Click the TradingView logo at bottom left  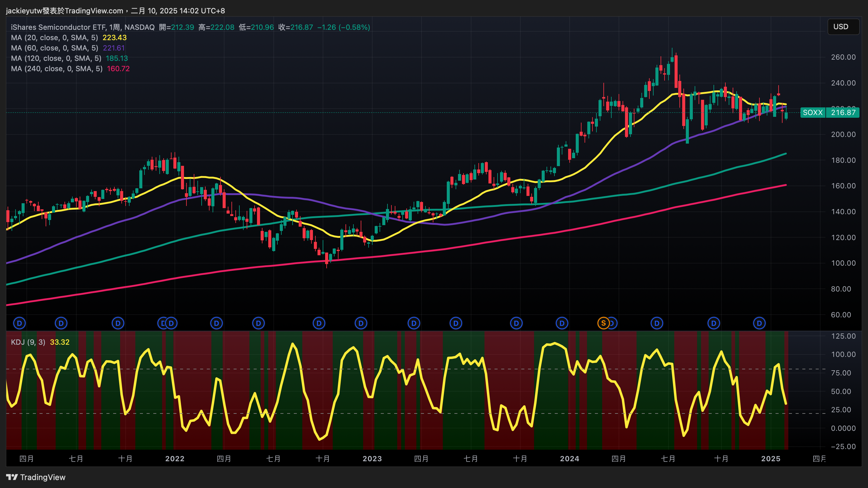pyautogui.click(x=36, y=477)
